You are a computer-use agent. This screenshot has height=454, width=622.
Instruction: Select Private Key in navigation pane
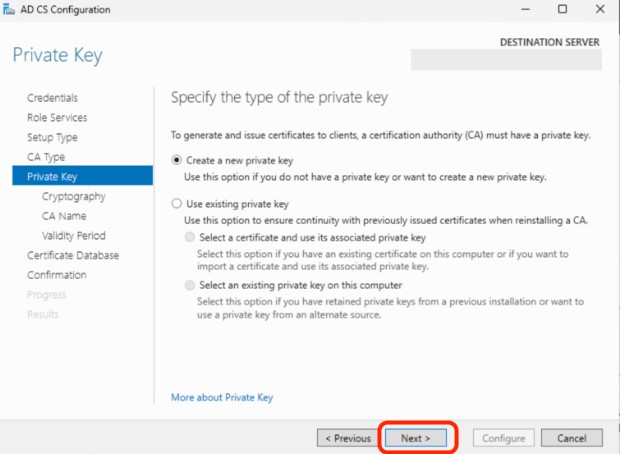click(x=52, y=177)
